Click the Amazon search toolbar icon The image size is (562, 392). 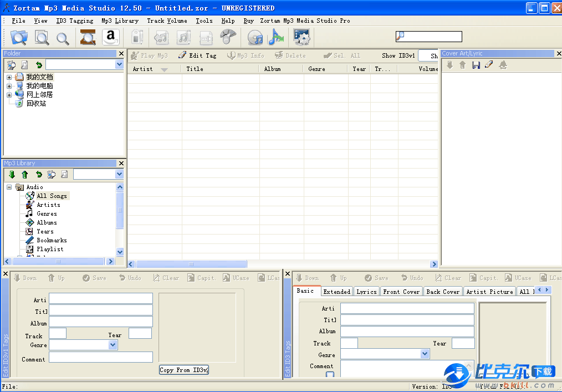[x=110, y=37]
